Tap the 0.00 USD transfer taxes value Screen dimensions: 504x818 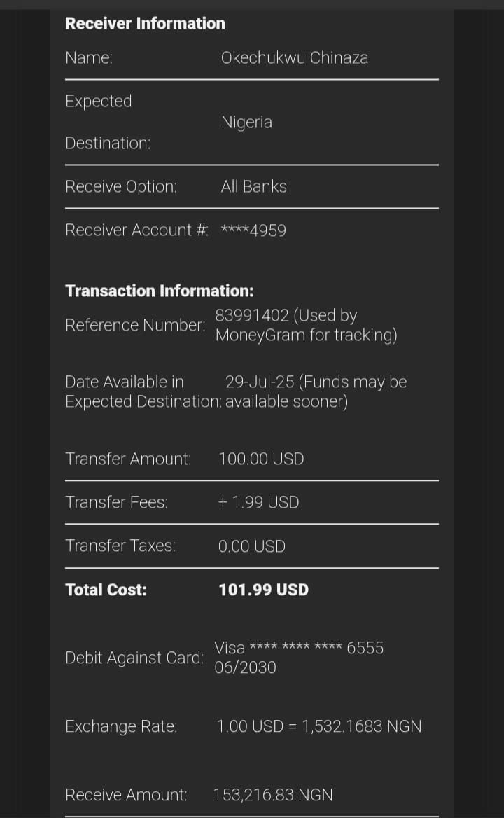click(x=251, y=546)
